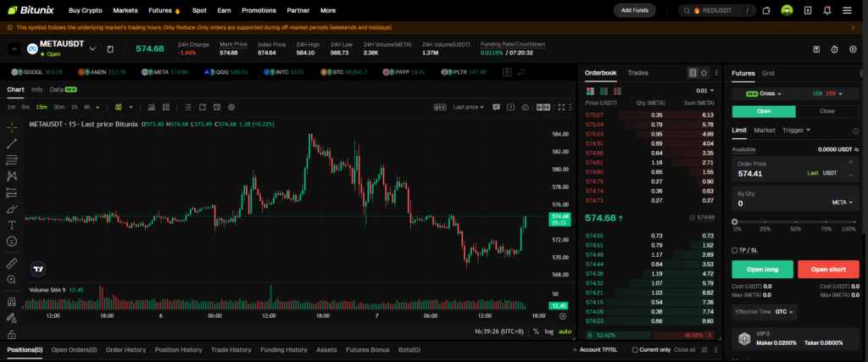
Task: Select the crosshair cursor tool
Action: click(x=12, y=128)
